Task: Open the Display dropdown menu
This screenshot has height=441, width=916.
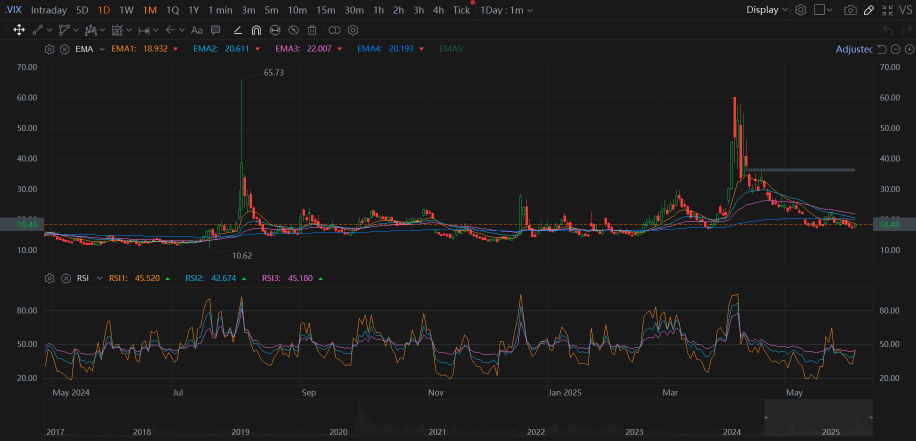Action: coord(767,10)
